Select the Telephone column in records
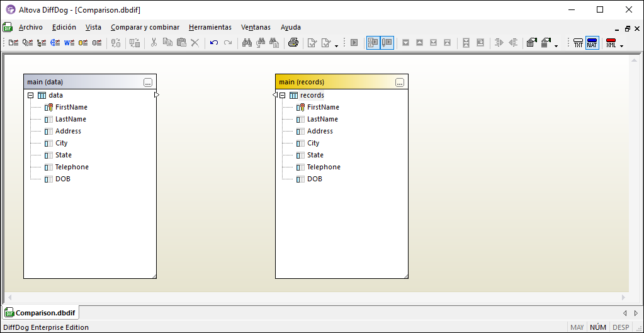The image size is (644, 333). point(324,167)
